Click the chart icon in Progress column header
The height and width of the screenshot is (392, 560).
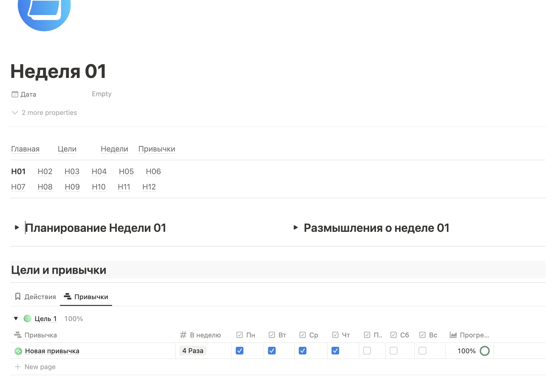coord(453,335)
